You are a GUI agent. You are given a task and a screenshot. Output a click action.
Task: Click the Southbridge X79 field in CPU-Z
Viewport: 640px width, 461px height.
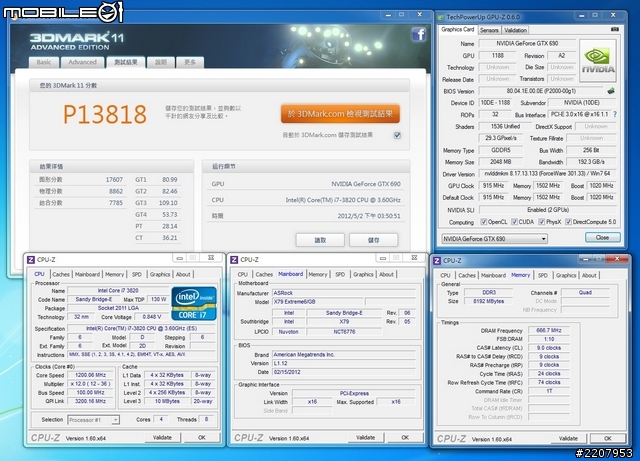click(344, 321)
